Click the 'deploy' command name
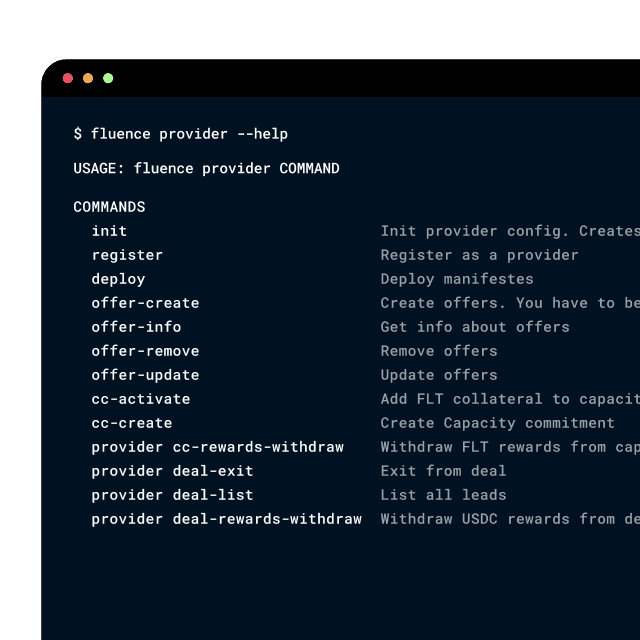The width and height of the screenshot is (640, 640). pos(118,279)
